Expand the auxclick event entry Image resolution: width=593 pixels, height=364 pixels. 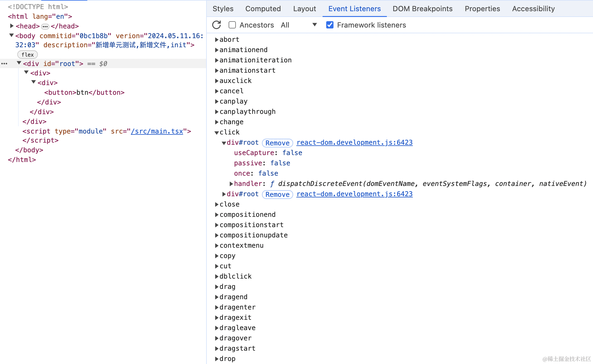(x=217, y=81)
